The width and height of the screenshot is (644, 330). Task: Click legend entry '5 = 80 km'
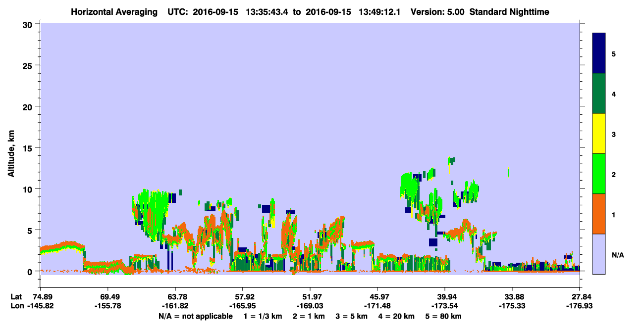coord(444,316)
